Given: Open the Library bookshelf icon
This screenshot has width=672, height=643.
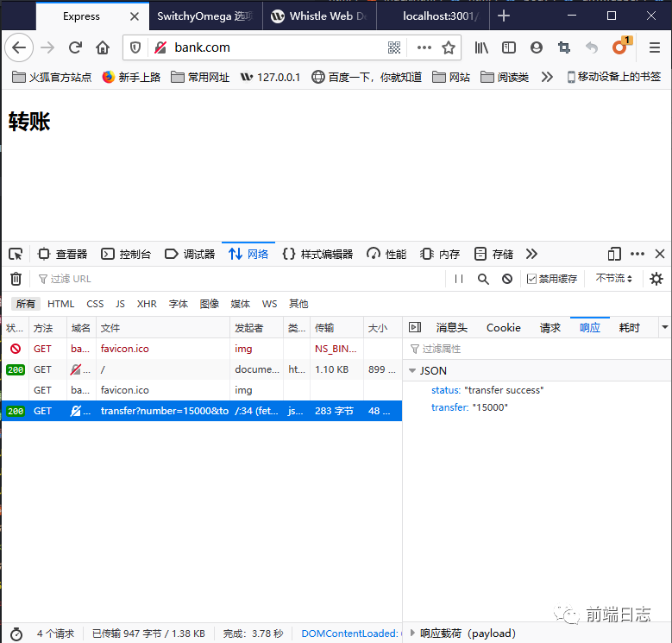Looking at the screenshot, I should click(481, 47).
